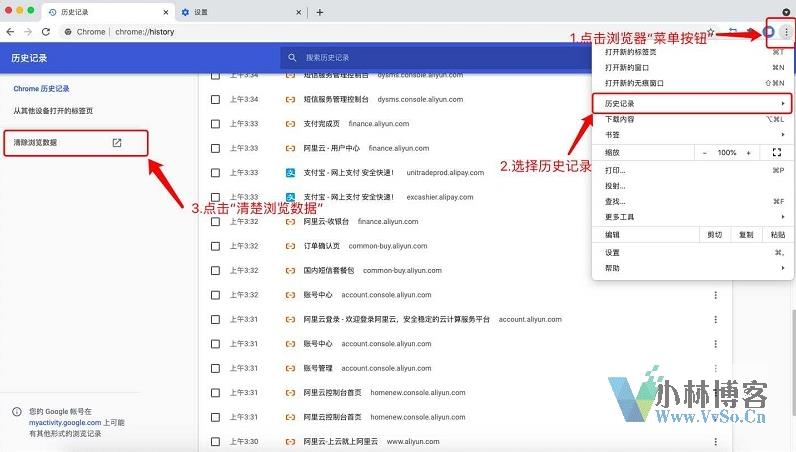The width and height of the screenshot is (796, 452).
Task: Click the 100% zoom value
Action: 727,152
